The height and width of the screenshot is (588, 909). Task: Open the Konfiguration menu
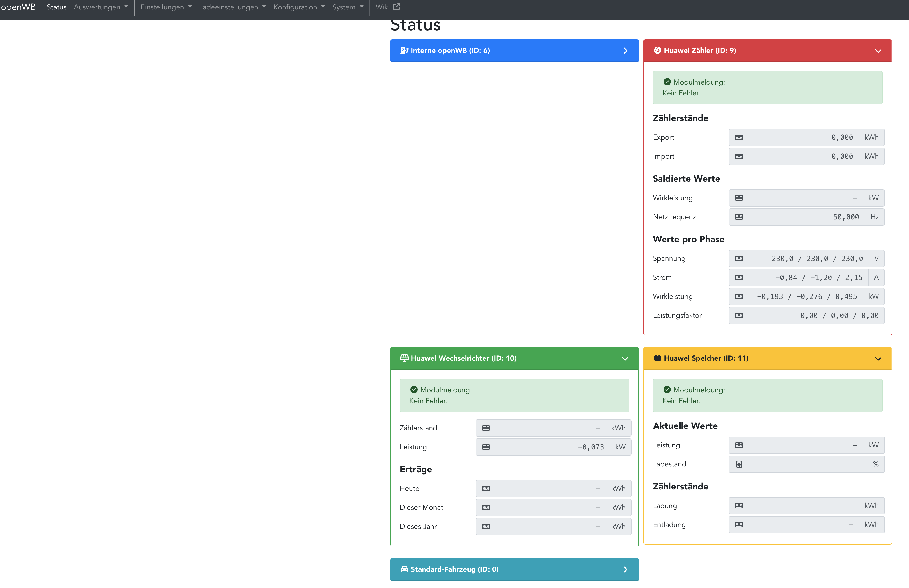click(299, 7)
